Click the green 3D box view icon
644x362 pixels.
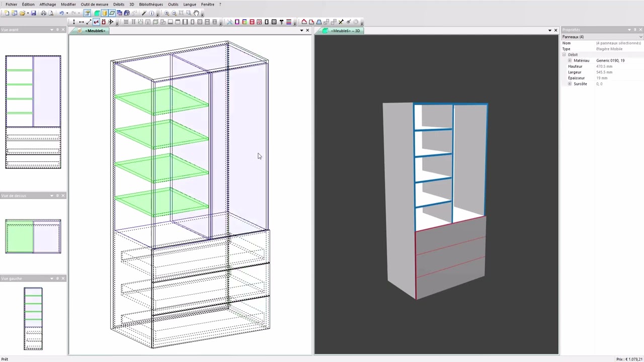pyautogui.click(x=97, y=13)
